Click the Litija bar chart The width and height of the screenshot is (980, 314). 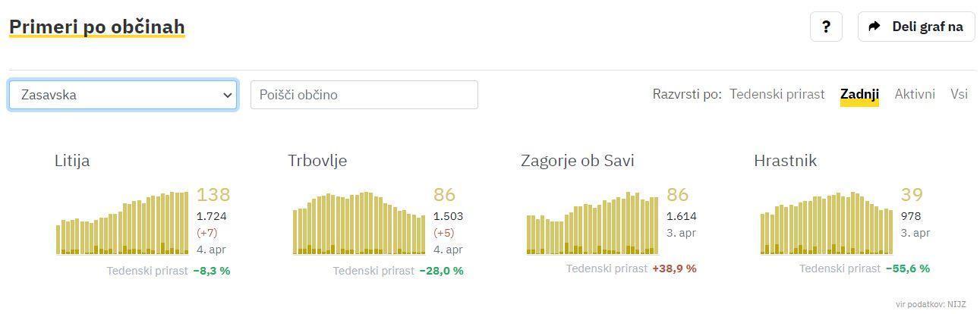tap(122, 223)
